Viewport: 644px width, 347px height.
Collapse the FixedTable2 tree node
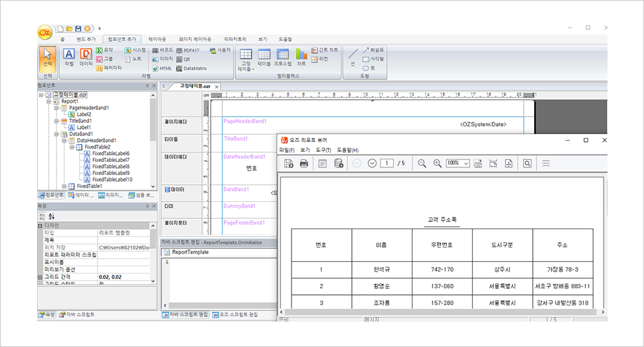(72, 147)
